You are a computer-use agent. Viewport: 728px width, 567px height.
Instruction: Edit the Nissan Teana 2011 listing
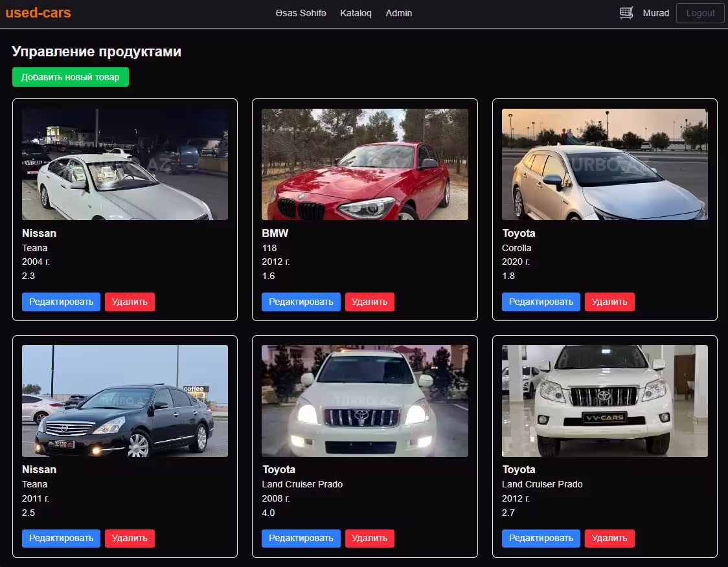point(62,539)
